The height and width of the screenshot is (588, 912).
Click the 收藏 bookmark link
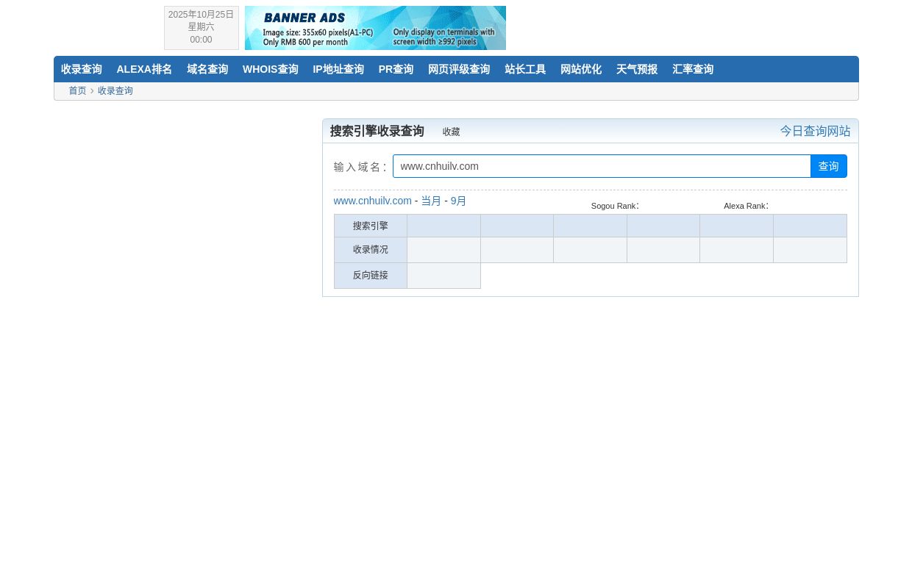point(451,132)
